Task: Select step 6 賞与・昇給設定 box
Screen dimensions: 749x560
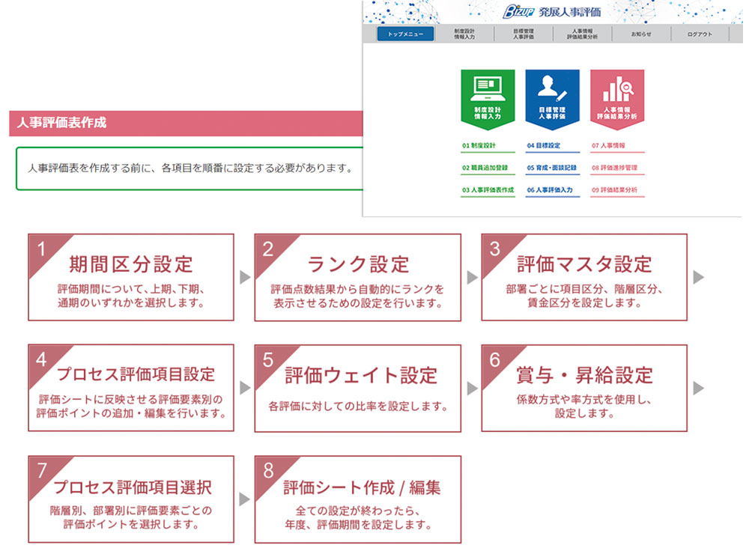Action: pos(583,388)
